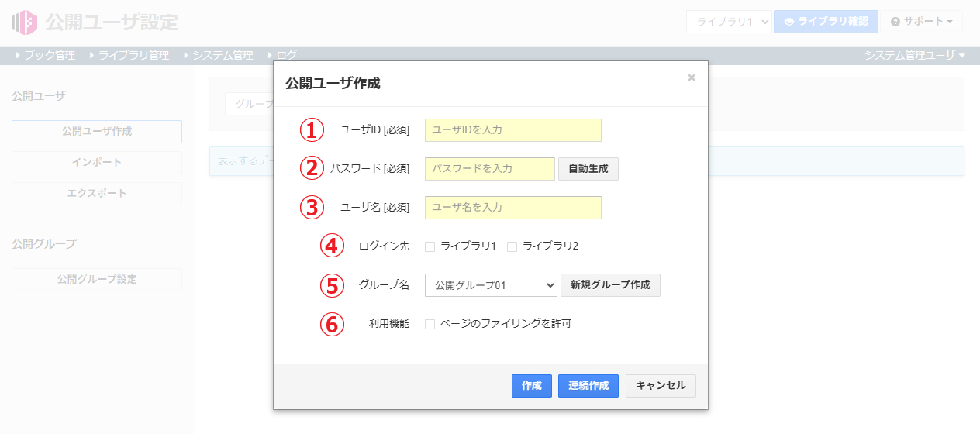Open the ライブラリ1 selector in header
The image size is (980, 434).
coord(728,22)
